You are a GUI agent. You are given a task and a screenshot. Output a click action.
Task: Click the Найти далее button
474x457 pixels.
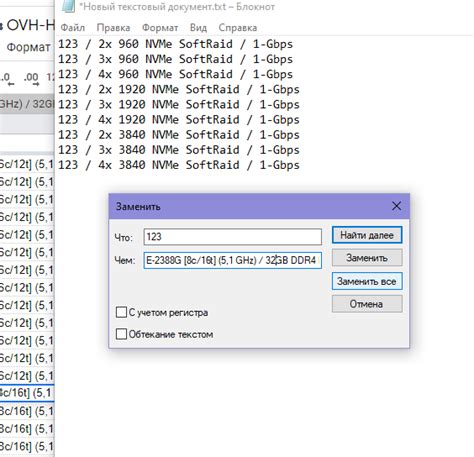tap(367, 235)
